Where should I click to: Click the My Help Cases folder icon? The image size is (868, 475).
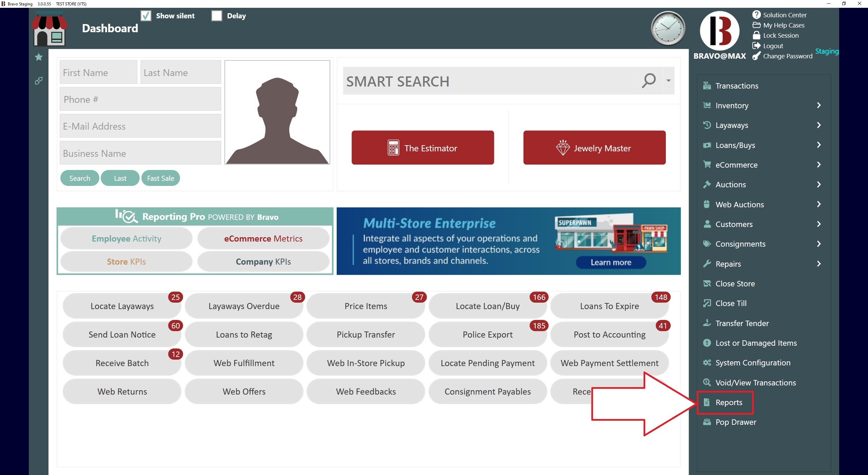tap(756, 25)
